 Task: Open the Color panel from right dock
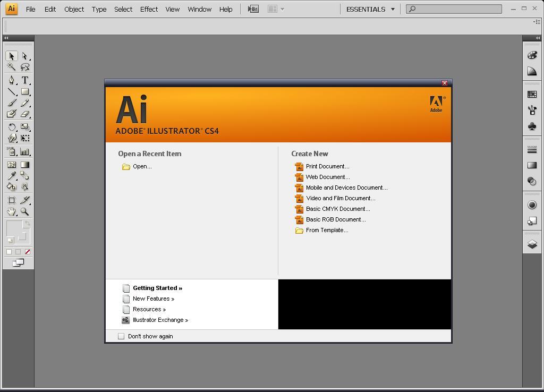point(532,55)
